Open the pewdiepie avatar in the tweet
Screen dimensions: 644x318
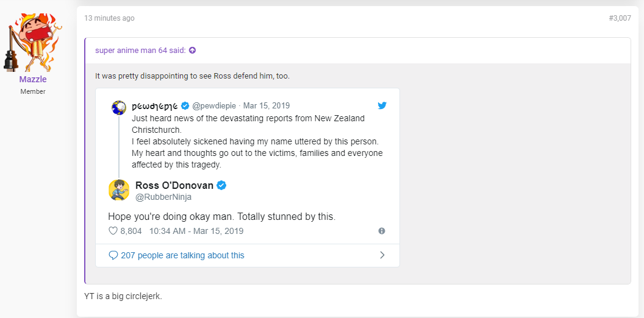pyautogui.click(x=119, y=108)
